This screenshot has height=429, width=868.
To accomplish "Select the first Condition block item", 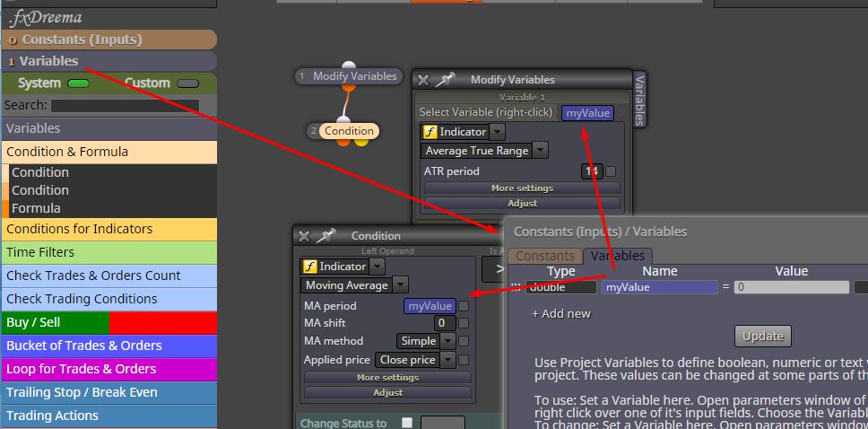I will 113,172.
